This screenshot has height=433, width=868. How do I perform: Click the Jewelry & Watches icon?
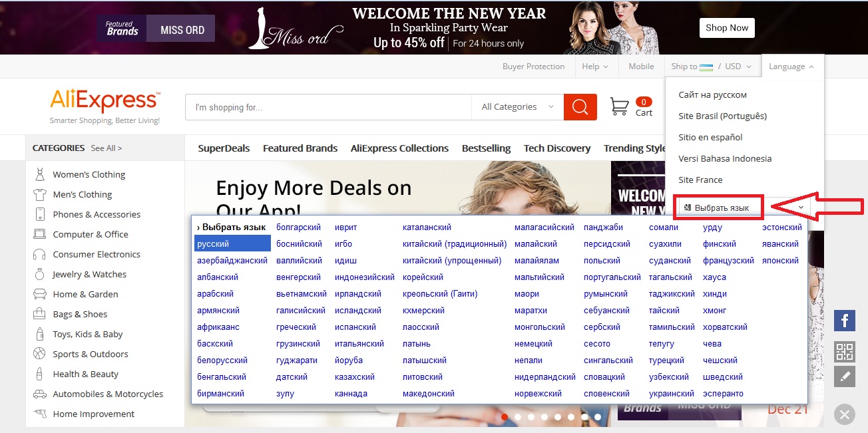40,274
